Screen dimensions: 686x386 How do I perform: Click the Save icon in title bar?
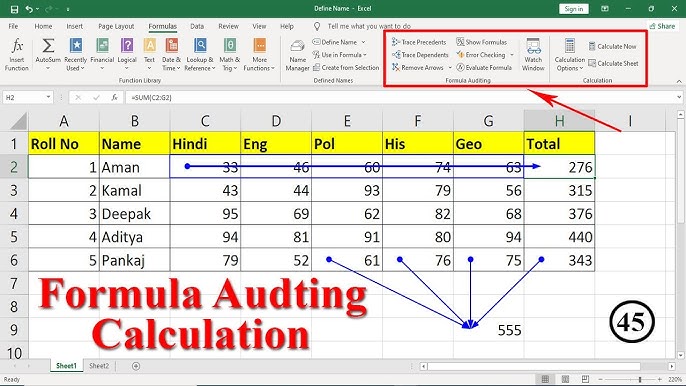click(x=14, y=9)
